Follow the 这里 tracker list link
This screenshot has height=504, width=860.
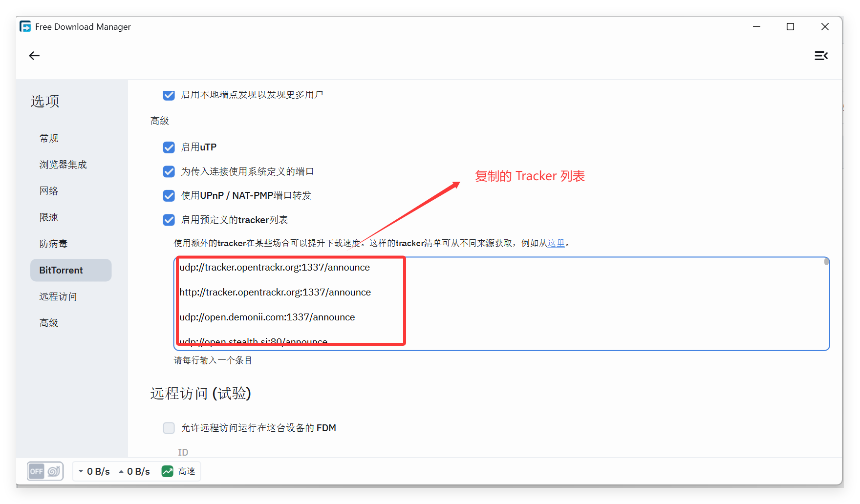point(556,243)
